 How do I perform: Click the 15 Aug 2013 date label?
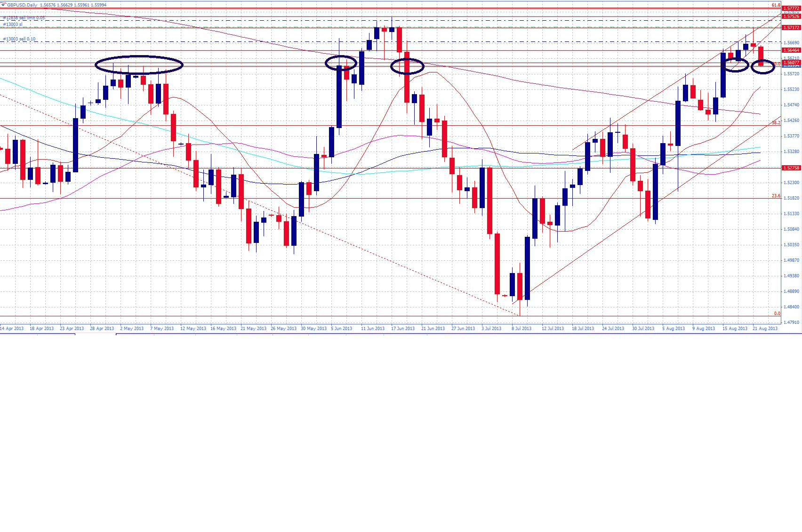pos(735,328)
